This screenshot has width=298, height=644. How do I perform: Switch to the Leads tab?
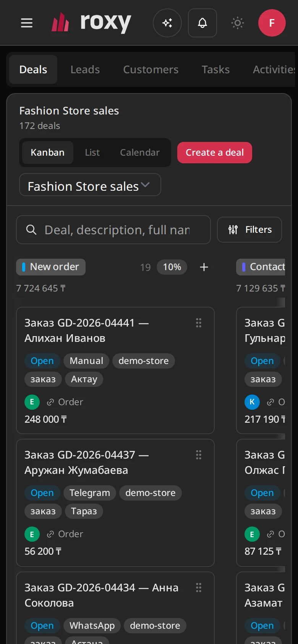(x=85, y=69)
